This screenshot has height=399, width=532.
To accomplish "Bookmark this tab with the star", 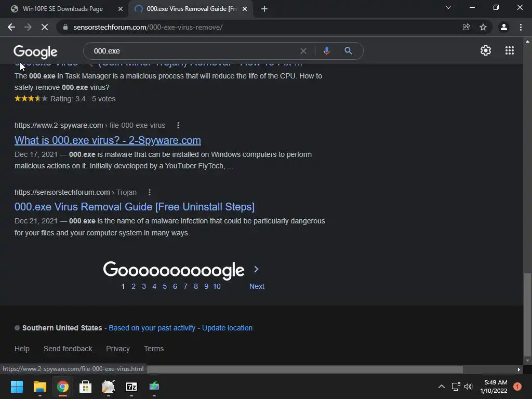I will [x=483, y=27].
